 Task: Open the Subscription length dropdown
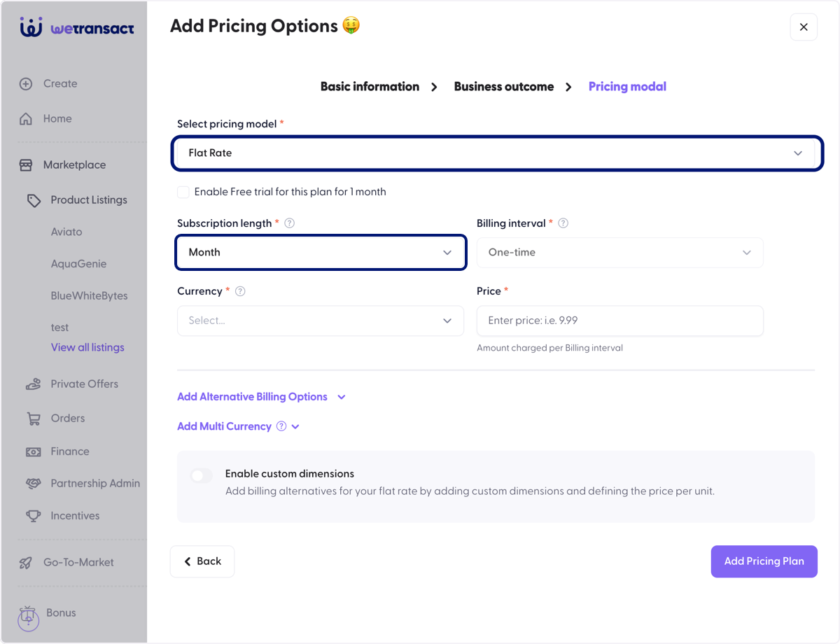321,253
